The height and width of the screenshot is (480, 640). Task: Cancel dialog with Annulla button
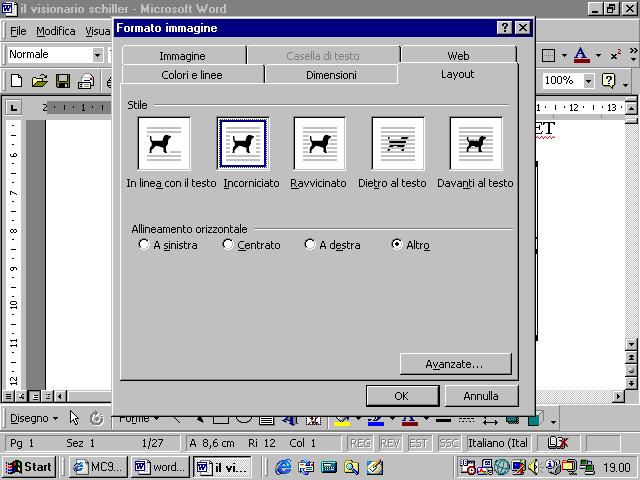coord(481,396)
